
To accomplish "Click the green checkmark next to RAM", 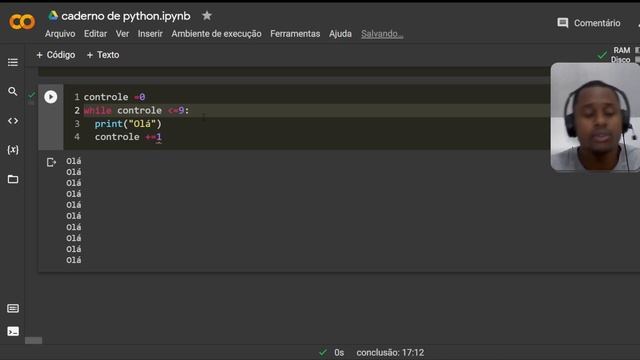I will coord(602,55).
